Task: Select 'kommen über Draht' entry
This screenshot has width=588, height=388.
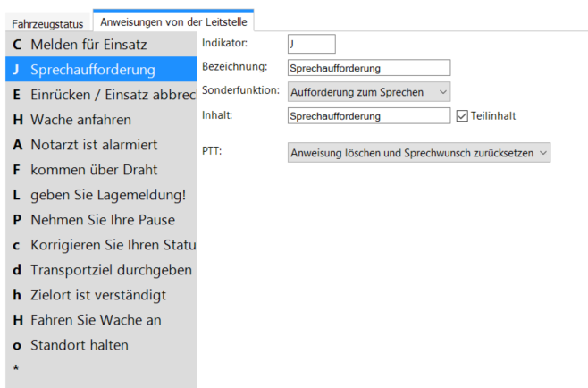Action: (101, 170)
